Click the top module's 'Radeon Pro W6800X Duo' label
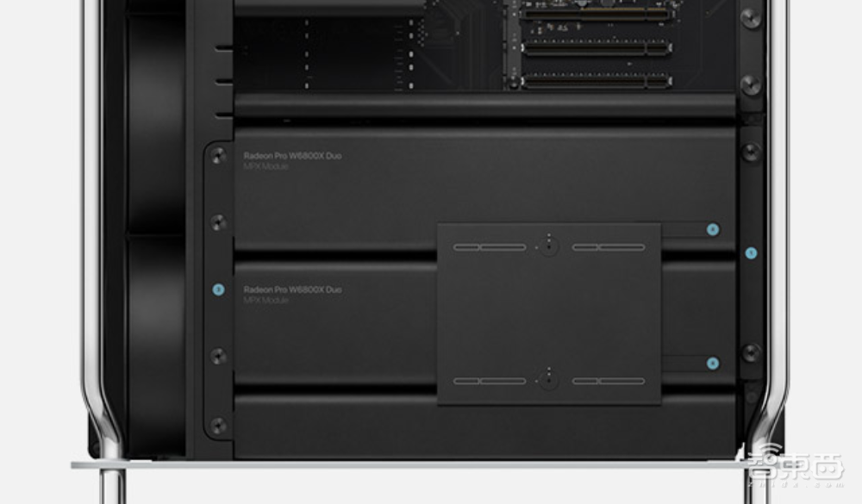 pos(292,156)
